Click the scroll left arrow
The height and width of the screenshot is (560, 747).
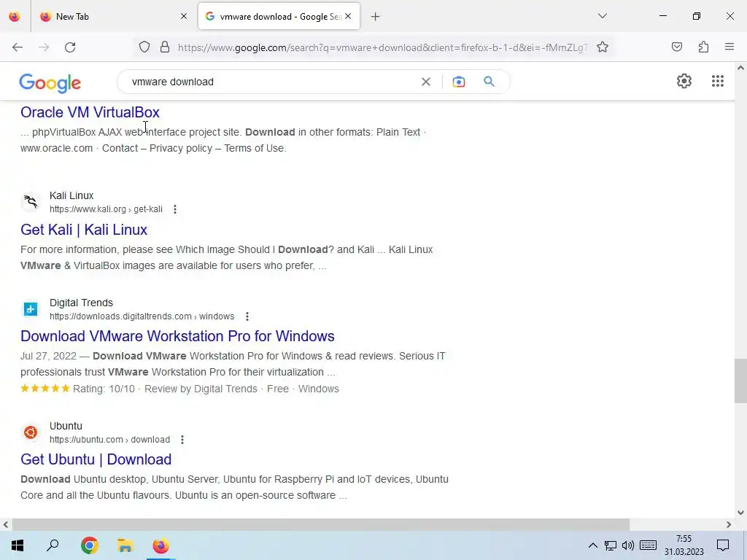click(x=6, y=524)
